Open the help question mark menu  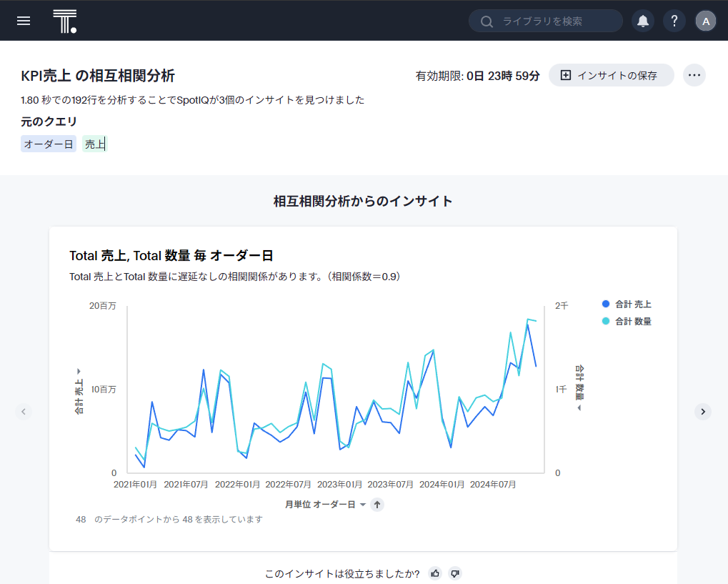coord(674,21)
